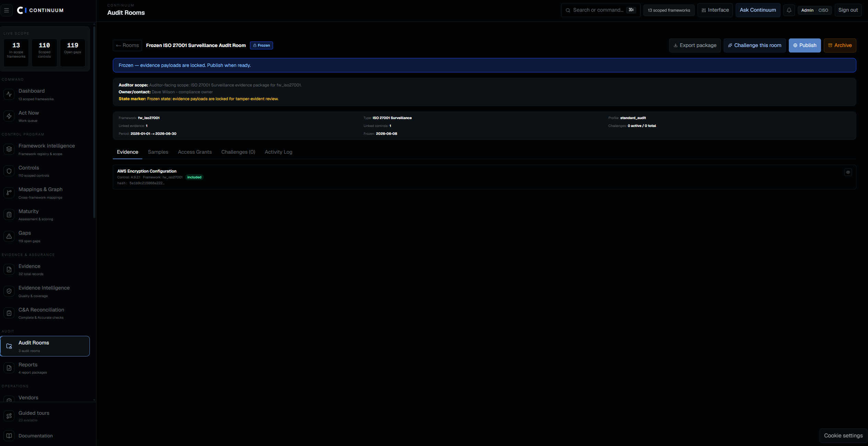Open the notifications bell
The height and width of the screenshot is (446, 868).
click(789, 10)
